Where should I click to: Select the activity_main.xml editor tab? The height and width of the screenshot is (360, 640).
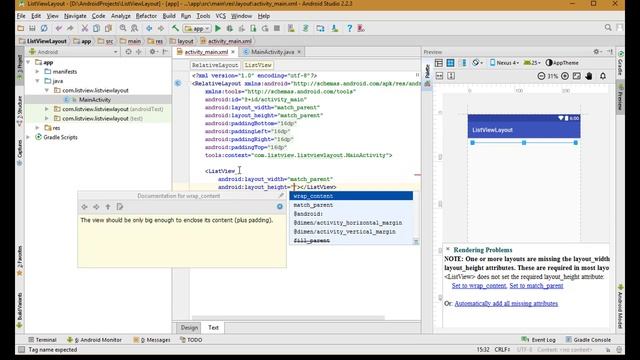(x=206, y=52)
